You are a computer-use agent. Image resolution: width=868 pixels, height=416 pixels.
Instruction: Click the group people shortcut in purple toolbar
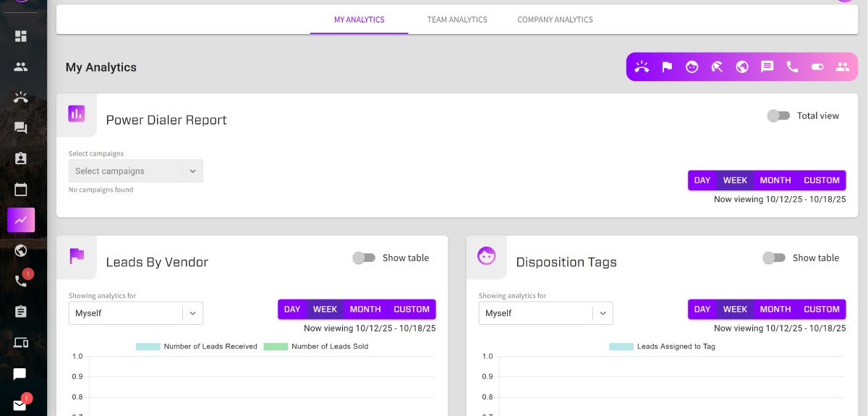pyautogui.click(x=842, y=67)
